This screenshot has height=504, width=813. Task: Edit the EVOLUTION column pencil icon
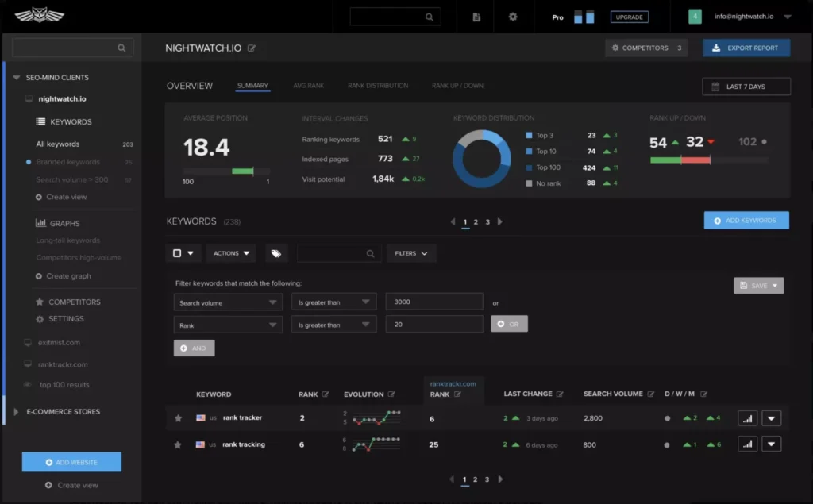pos(391,394)
